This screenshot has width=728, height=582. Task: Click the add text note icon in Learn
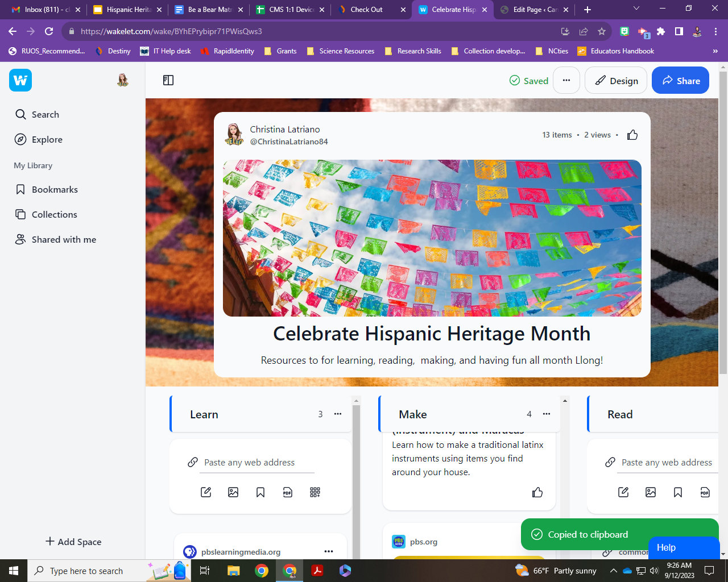pos(206,492)
